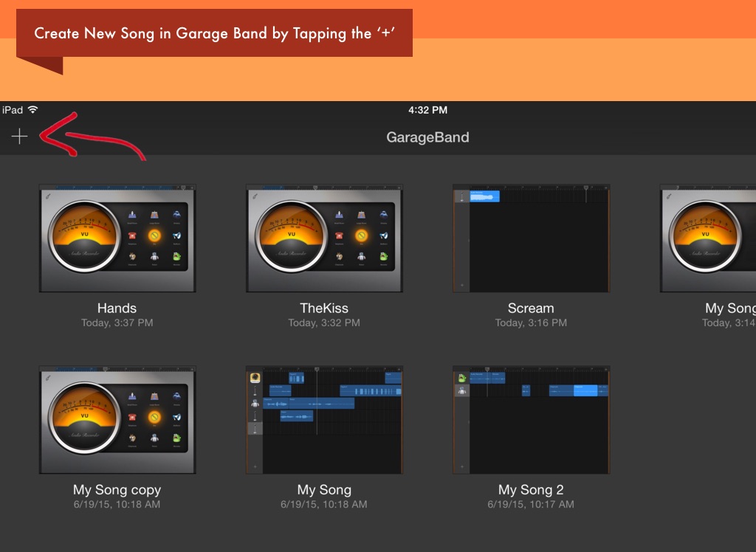Click the playhead marker in My Song 2 thumbnail
This screenshot has width=756, height=552.
point(487,370)
